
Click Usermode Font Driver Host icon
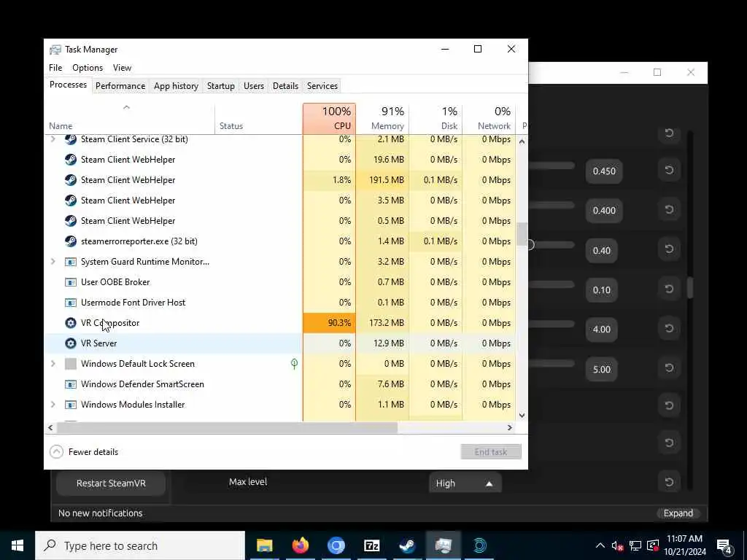[71, 303]
